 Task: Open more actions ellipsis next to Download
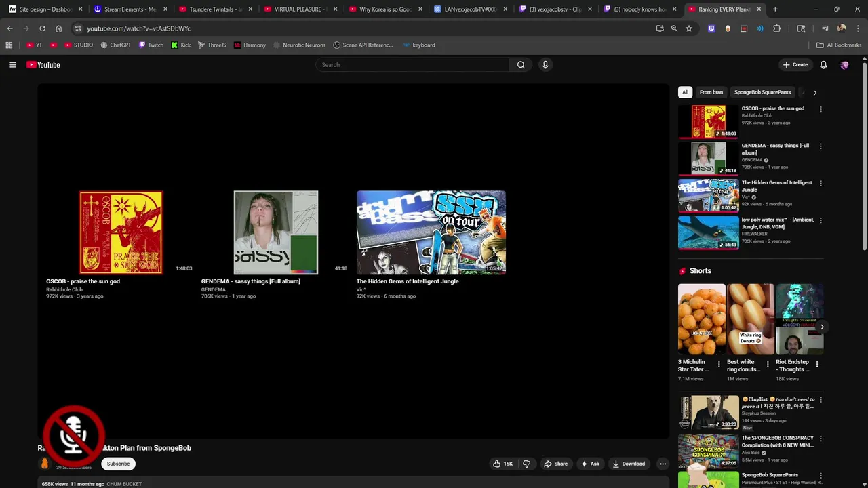663,464
